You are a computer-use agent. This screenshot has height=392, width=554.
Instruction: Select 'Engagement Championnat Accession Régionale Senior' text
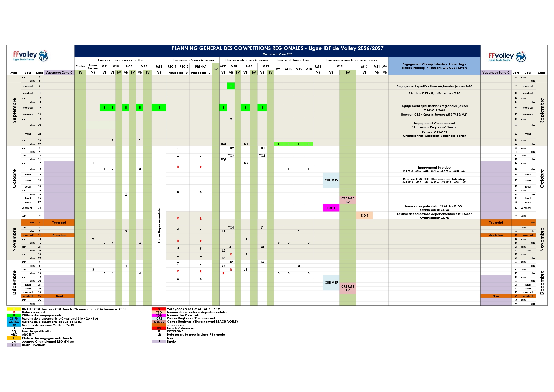point(434,125)
